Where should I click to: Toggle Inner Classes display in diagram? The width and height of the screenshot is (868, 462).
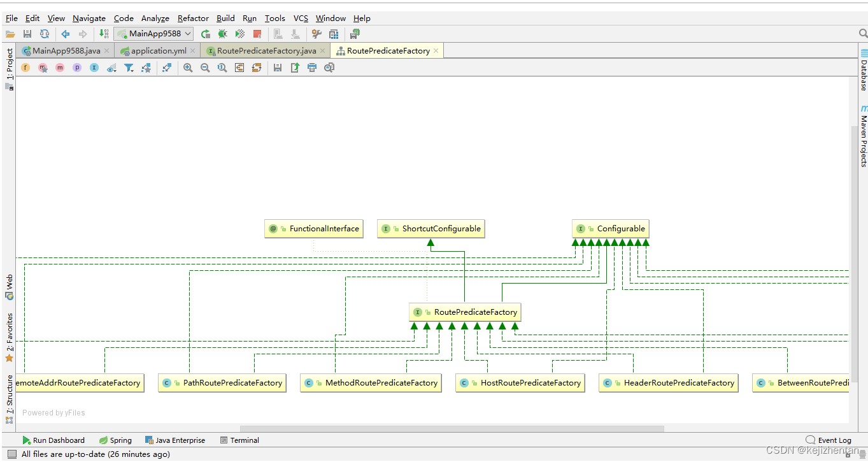pyautogui.click(x=94, y=68)
